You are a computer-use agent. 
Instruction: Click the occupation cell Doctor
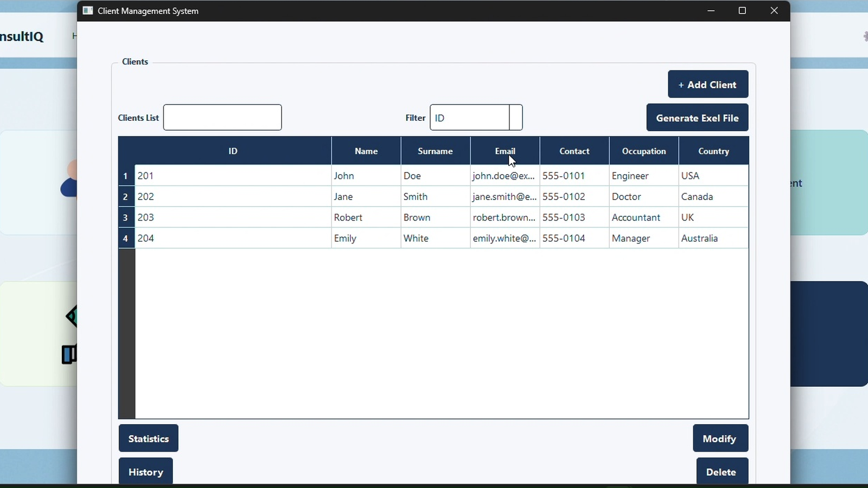pyautogui.click(x=644, y=196)
